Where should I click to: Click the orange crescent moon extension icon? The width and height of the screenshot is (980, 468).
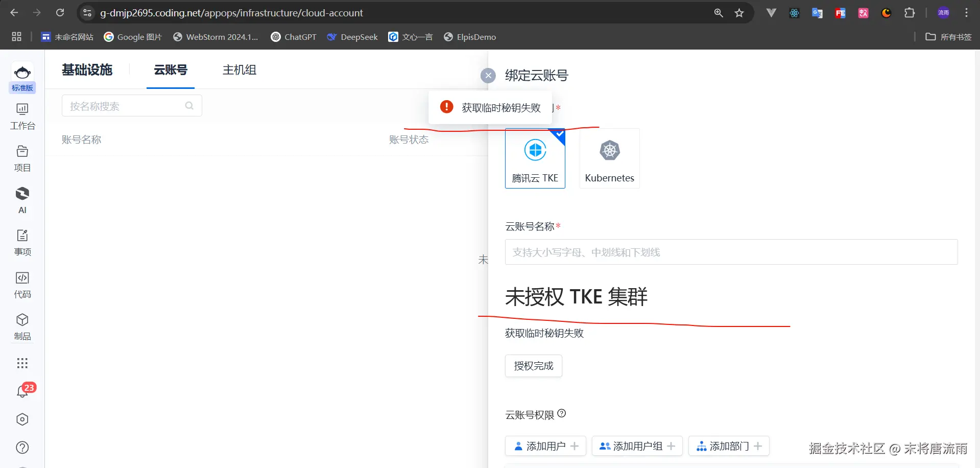pos(886,13)
